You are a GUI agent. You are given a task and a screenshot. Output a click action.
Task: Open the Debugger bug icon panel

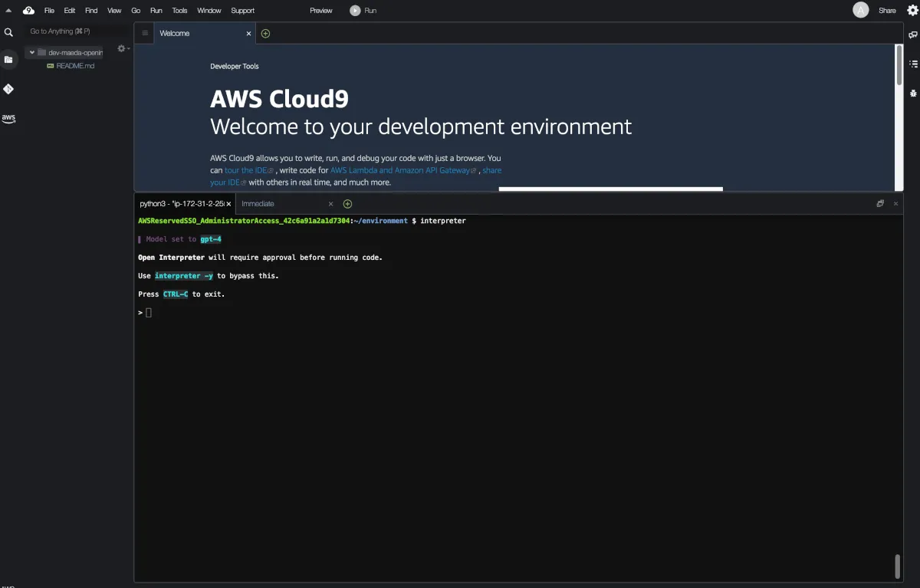point(912,93)
